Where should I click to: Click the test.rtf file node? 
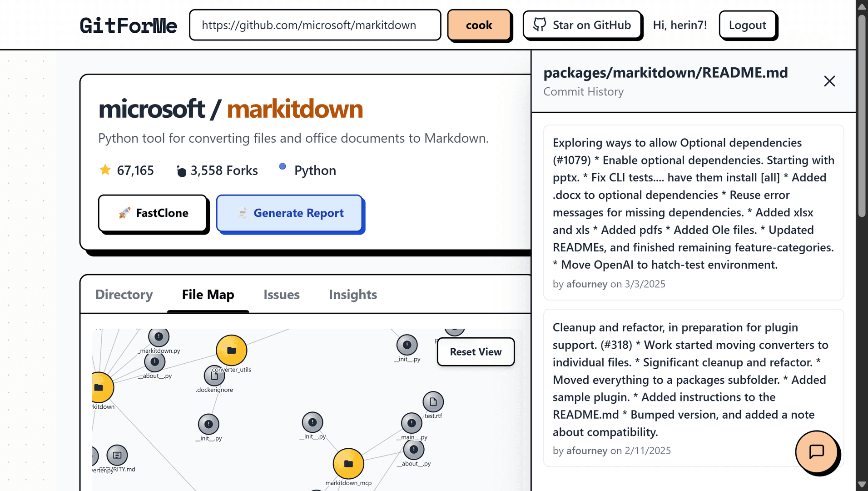[433, 401]
